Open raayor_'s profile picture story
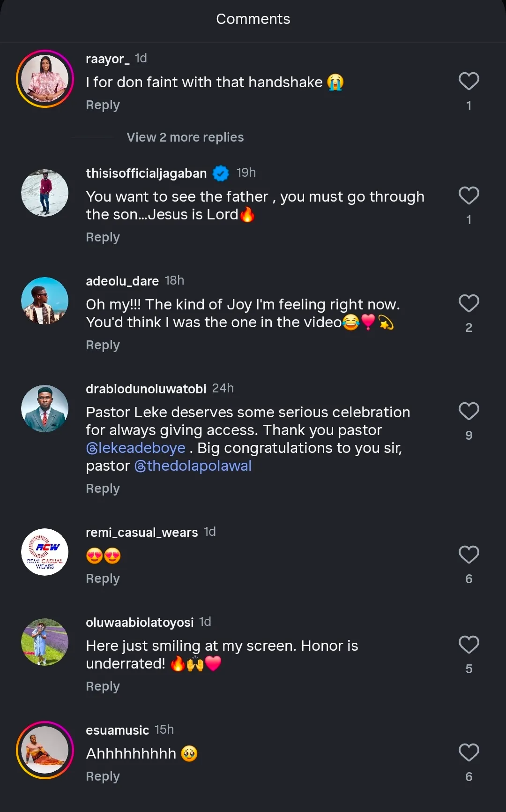Image resolution: width=506 pixels, height=812 pixels. click(45, 79)
